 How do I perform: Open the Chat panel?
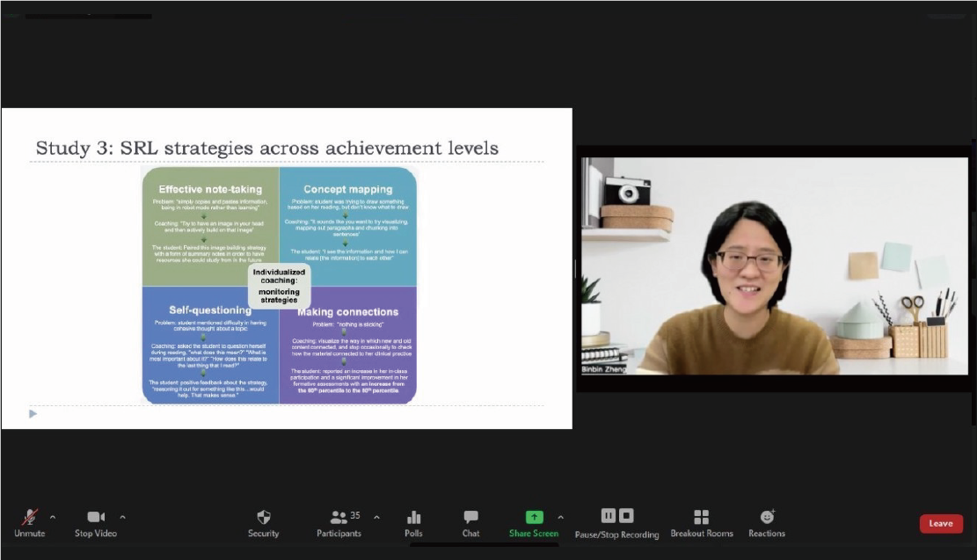coord(470,518)
